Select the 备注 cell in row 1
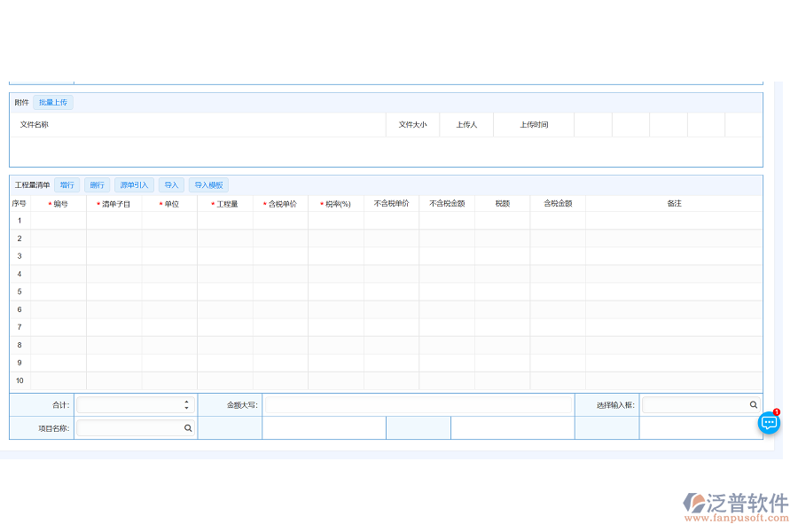This screenshot has height=532, width=798. pyautogui.click(x=674, y=220)
